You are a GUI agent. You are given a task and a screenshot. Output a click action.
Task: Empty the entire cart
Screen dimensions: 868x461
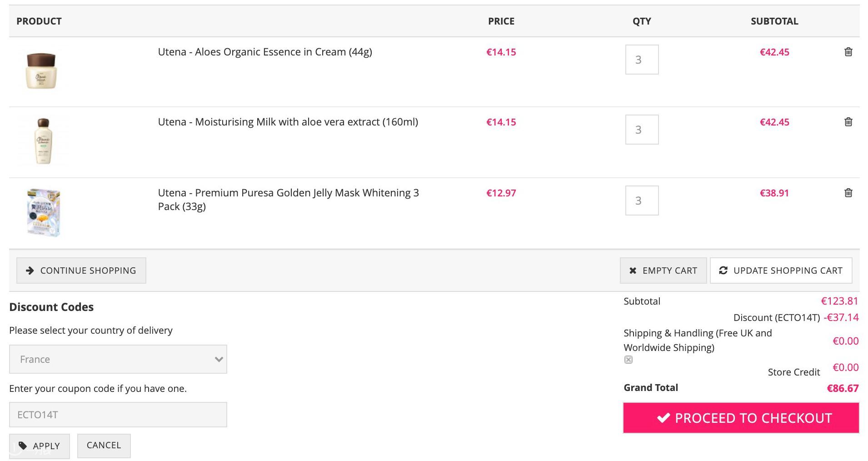663,271
